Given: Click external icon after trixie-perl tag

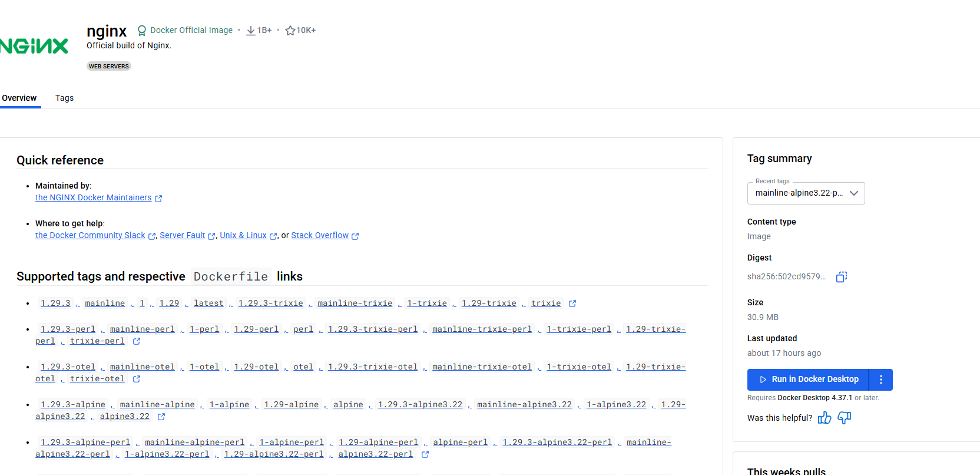Looking at the screenshot, I should (137, 341).
